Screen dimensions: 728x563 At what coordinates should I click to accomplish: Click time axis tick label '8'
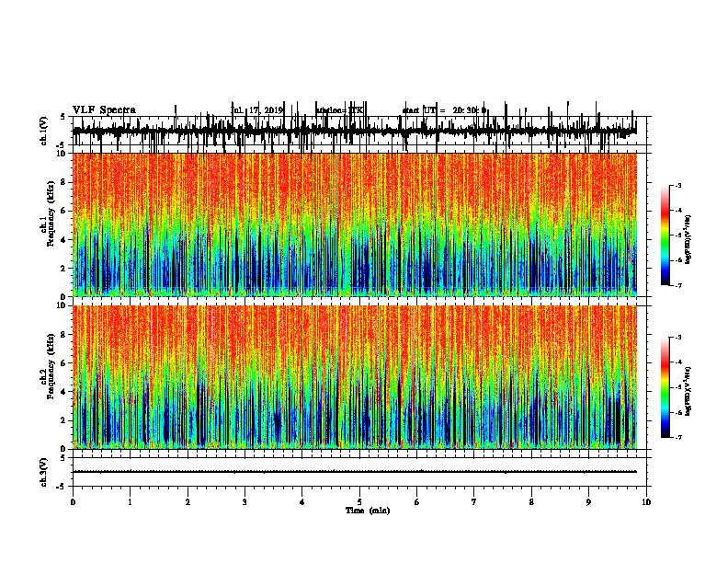coord(531,501)
